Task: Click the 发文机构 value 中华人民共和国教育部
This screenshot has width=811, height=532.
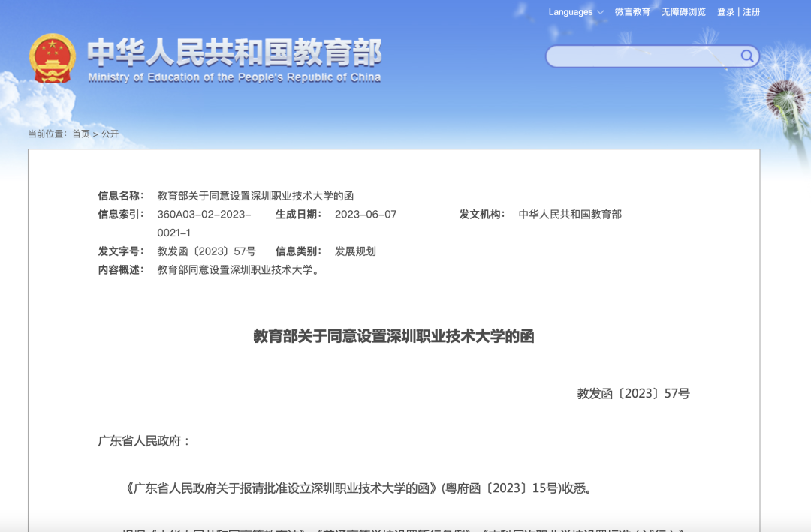Action: 570,214
